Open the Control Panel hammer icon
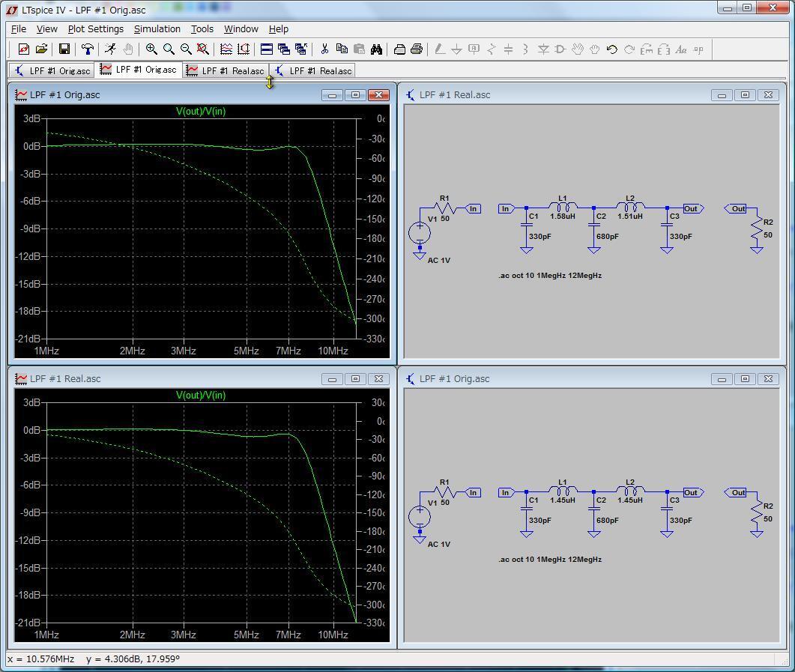The image size is (795, 672). tap(88, 49)
